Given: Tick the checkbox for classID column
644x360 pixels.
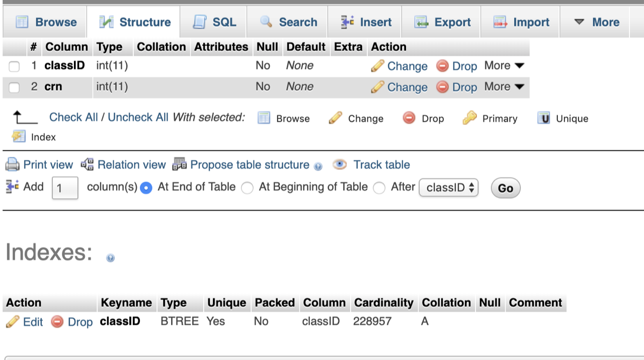Looking at the screenshot, I should (x=14, y=66).
